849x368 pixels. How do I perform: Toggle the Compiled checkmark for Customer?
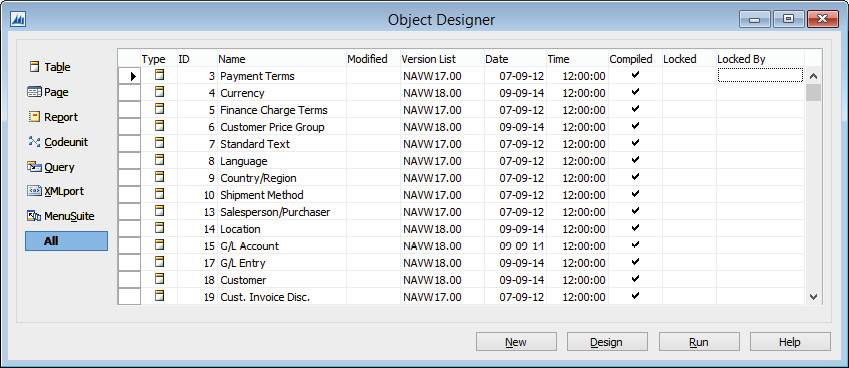point(635,279)
